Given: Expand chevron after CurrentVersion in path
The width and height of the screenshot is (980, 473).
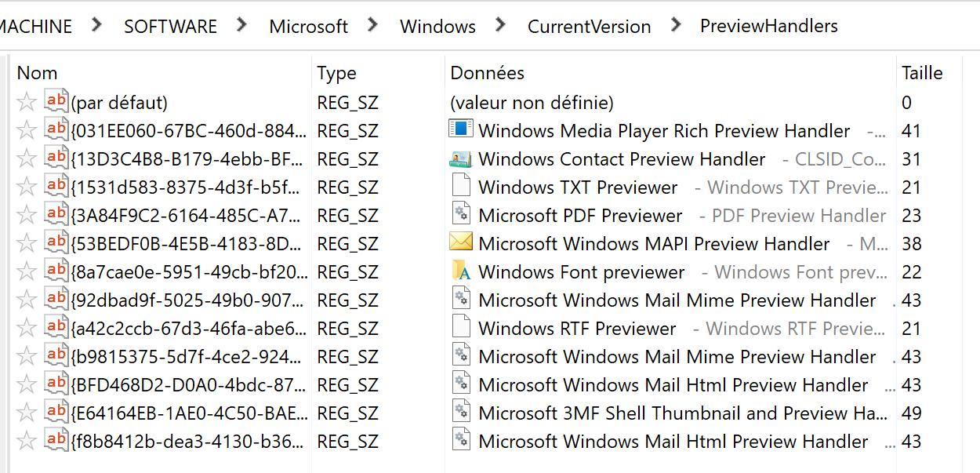Looking at the screenshot, I should click(675, 25).
